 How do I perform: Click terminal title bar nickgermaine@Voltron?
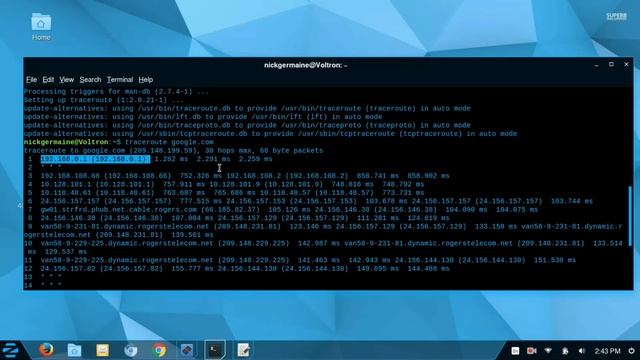(x=305, y=65)
